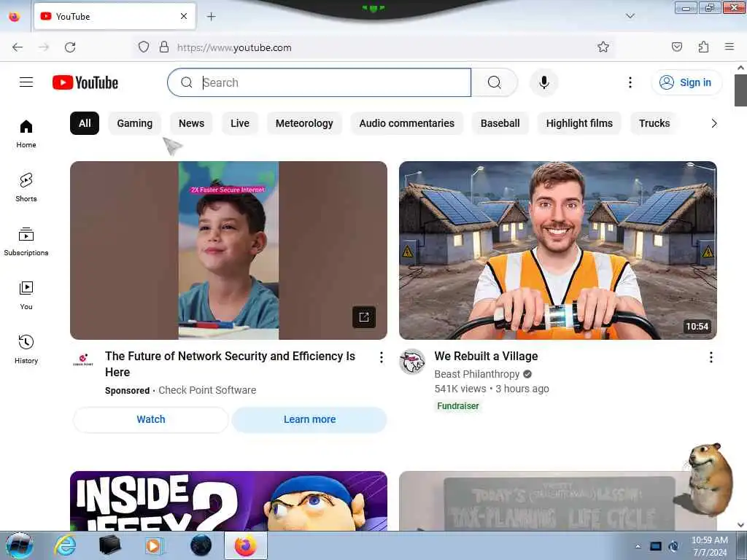The image size is (747, 560).
Task: Open Shorts from sidebar
Action: [26, 187]
